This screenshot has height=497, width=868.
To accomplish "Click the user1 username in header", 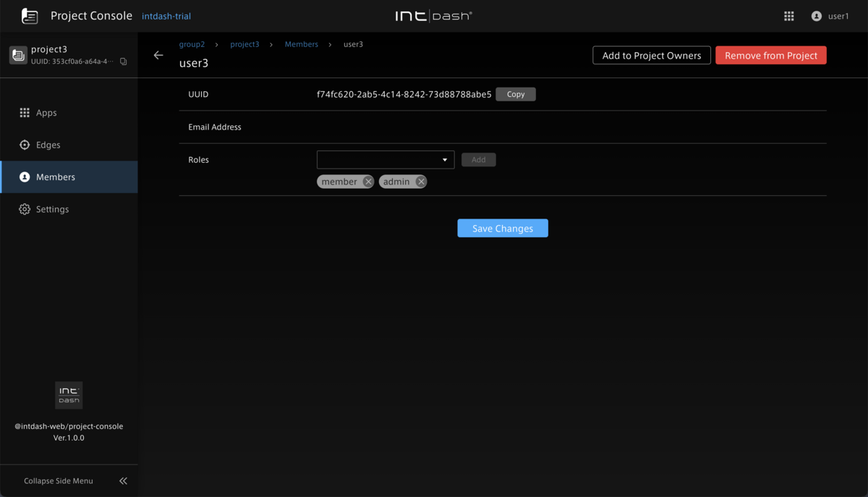I will (838, 16).
